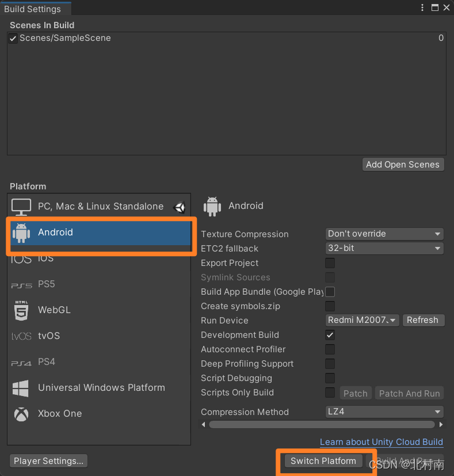Toggle the Build App Bundle (Google Play) checkbox

click(330, 292)
